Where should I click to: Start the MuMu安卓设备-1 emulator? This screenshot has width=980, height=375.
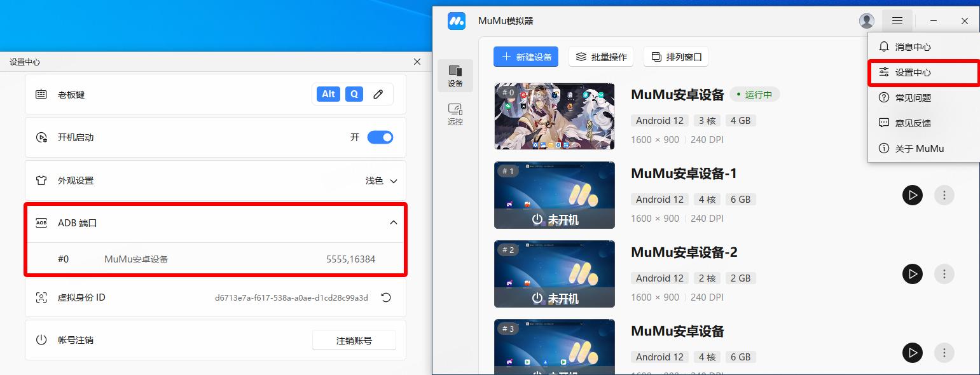coord(912,195)
